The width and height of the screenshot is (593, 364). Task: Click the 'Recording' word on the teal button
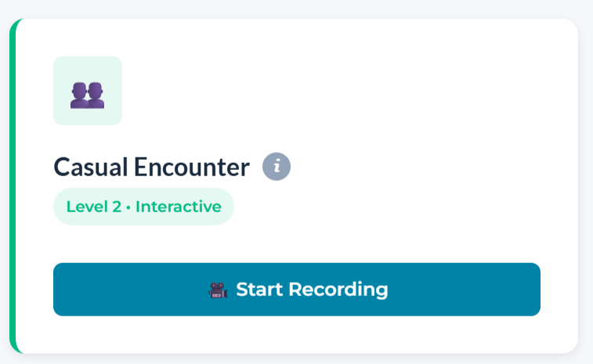coord(338,290)
